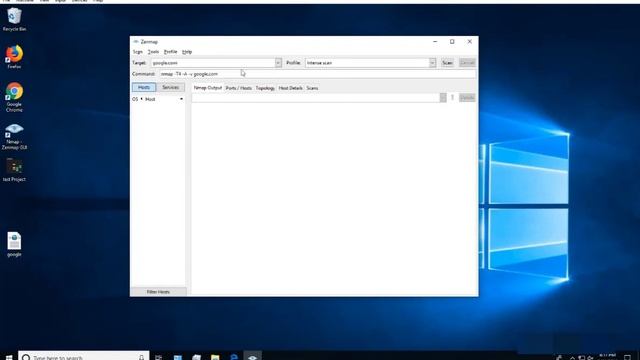Switch to the Scans tab
Screen dimensions: 640x360
coord(312,88)
